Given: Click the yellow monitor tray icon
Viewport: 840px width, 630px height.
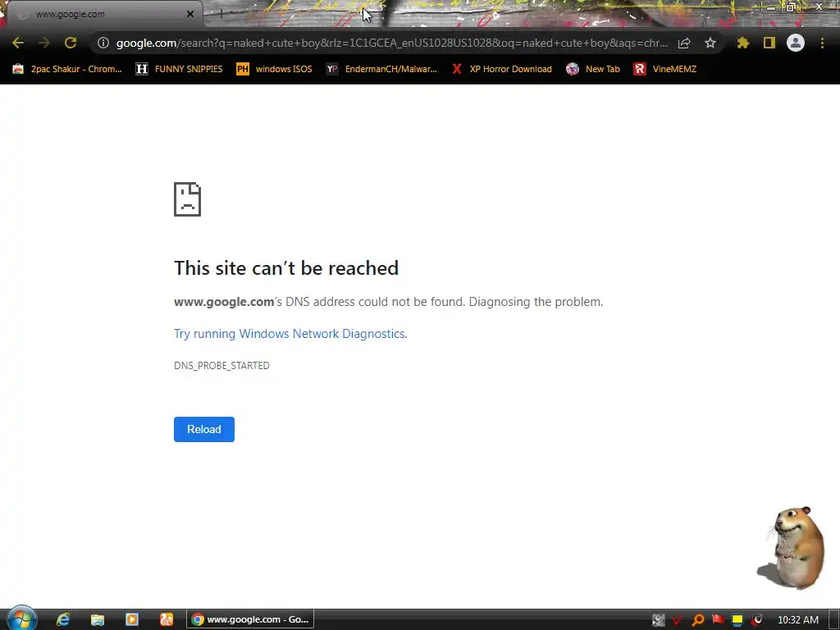Looking at the screenshot, I should coord(737,620).
